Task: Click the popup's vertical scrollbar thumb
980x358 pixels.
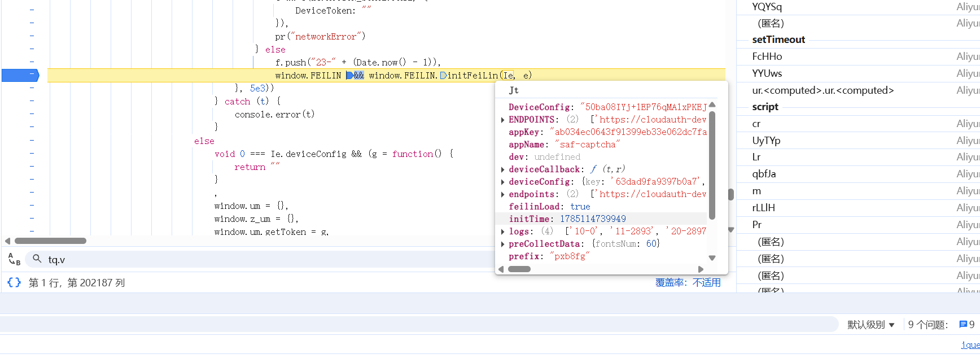Action: pos(712,165)
